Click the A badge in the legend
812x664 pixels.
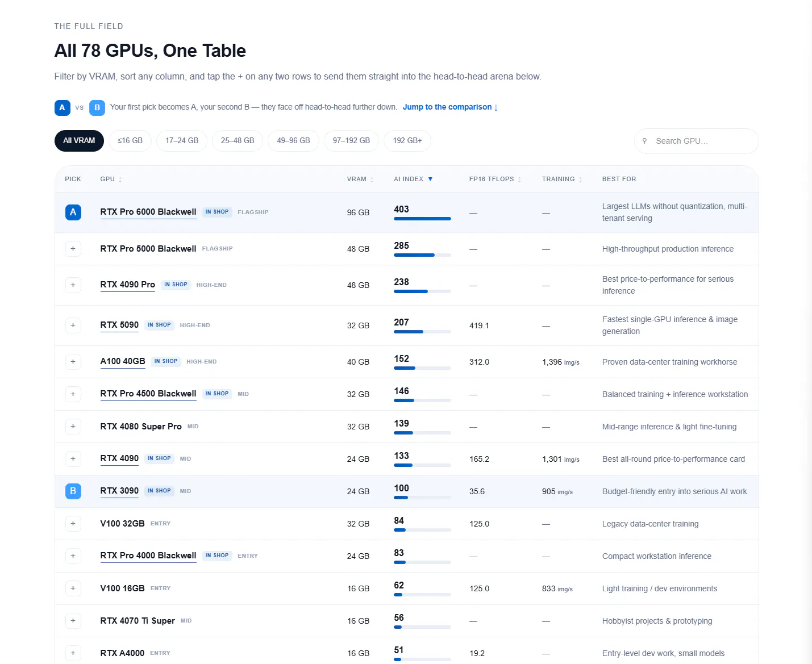coord(63,107)
